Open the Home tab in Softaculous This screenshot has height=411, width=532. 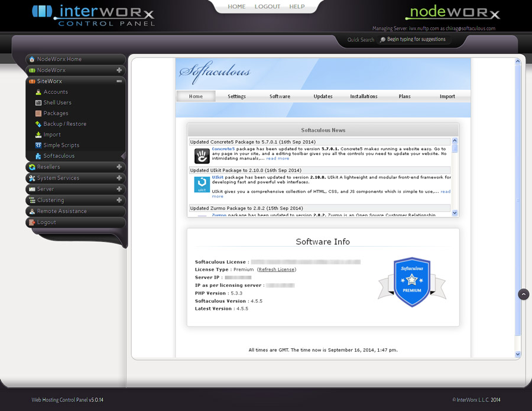pos(196,96)
